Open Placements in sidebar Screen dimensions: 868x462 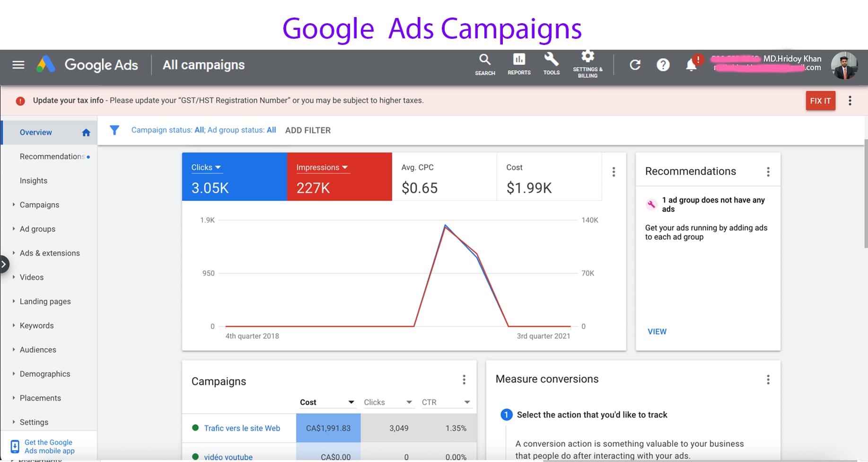coord(40,398)
